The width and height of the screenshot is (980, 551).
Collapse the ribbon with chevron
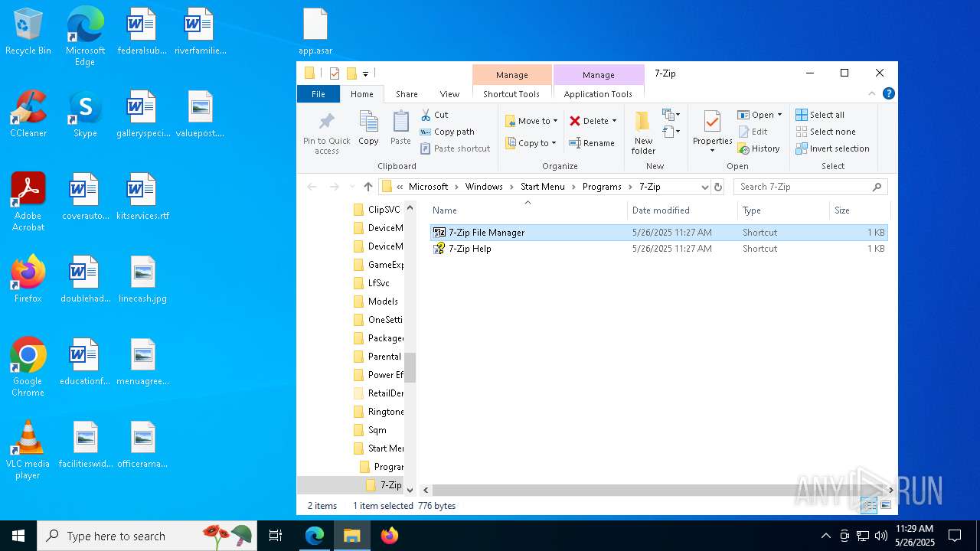tap(871, 93)
